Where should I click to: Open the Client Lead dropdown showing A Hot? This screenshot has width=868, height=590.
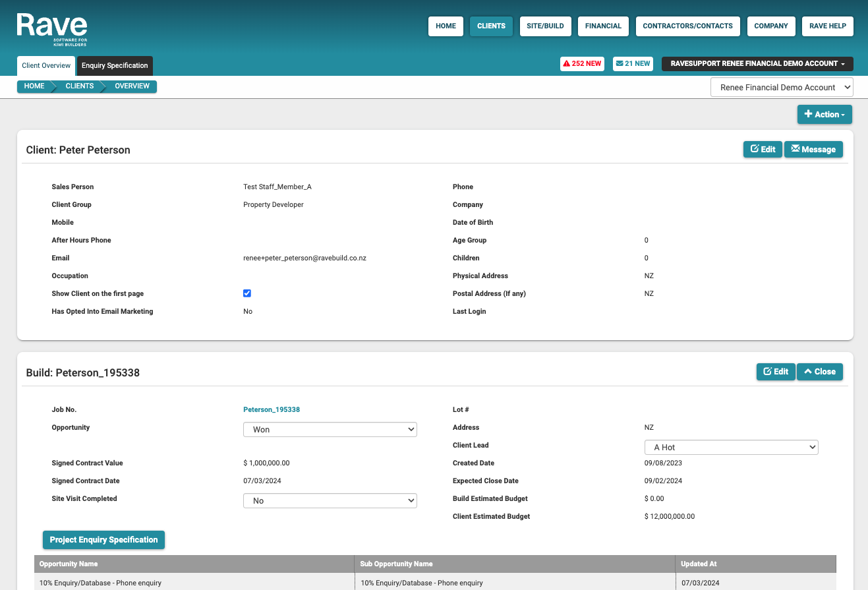731,447
